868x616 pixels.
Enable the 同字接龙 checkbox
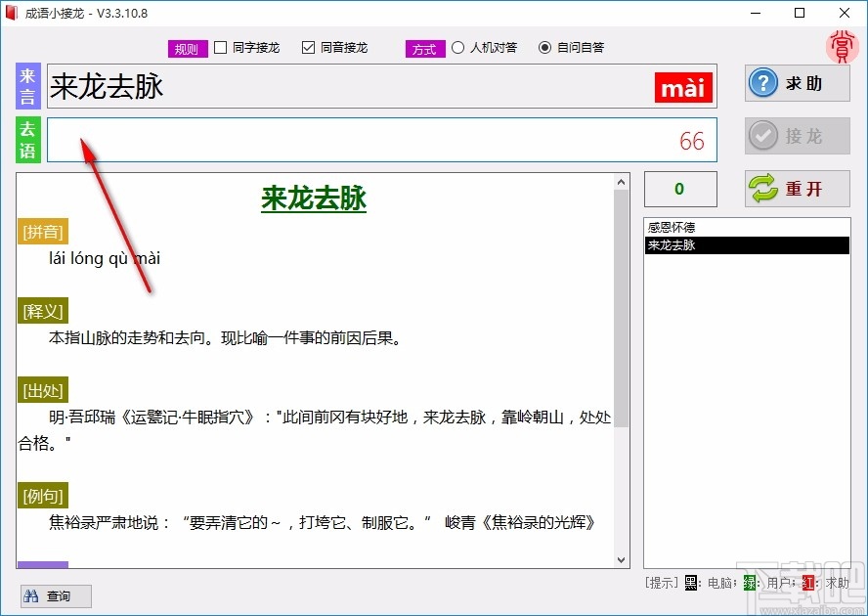222,47
